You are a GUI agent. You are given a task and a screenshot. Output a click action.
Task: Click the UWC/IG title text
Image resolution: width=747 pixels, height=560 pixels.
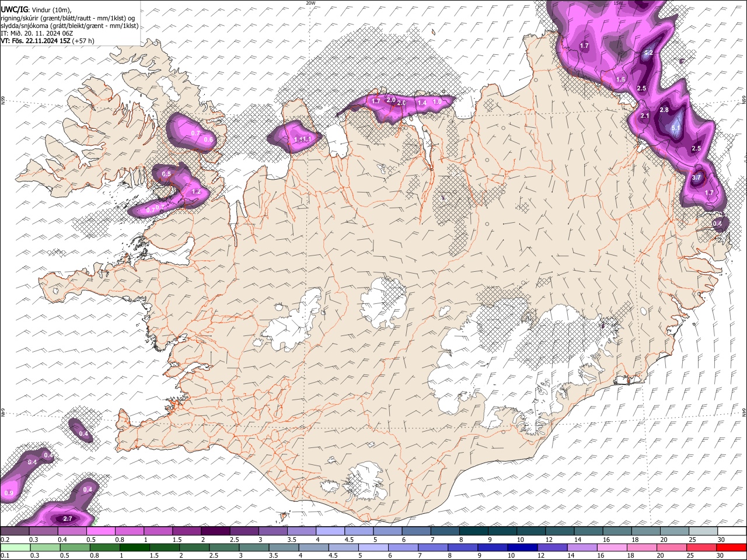pyautogui.click(x=14, y=9)
